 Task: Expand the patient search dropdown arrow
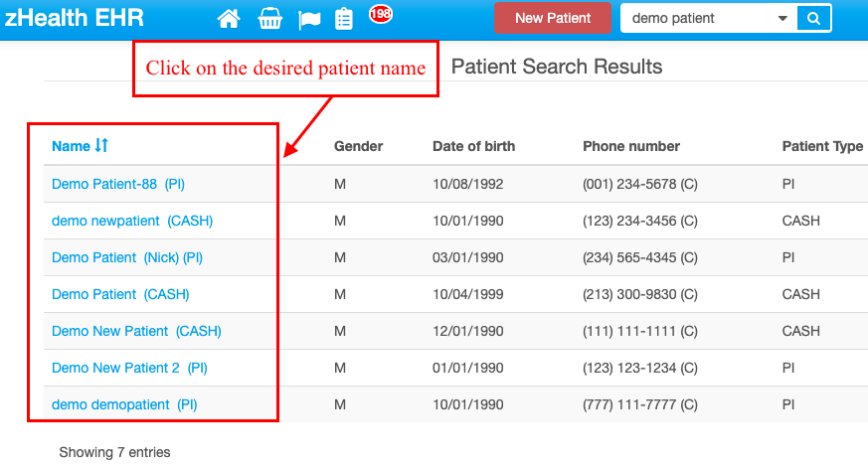pyautogui.click(x=782, y=18)
